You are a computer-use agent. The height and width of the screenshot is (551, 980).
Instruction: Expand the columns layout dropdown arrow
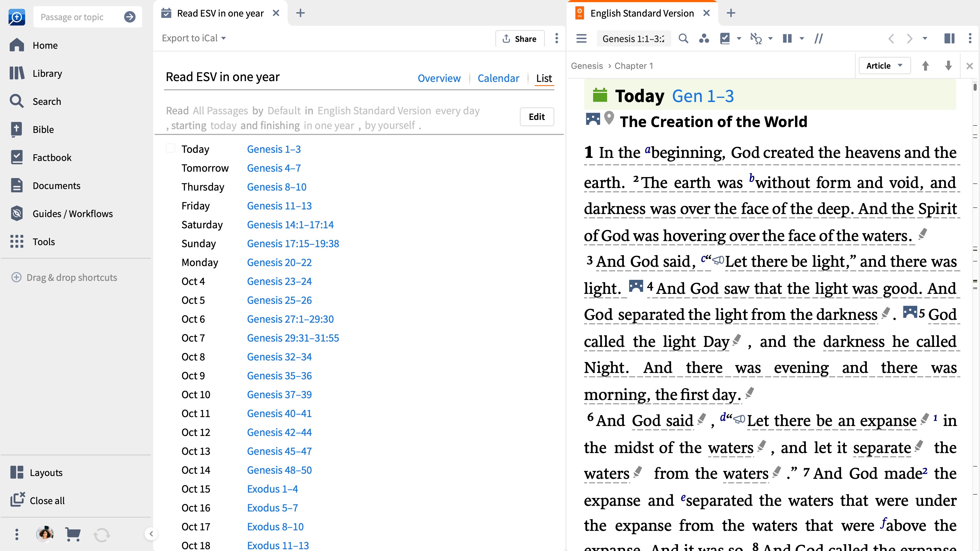(802, 39)
